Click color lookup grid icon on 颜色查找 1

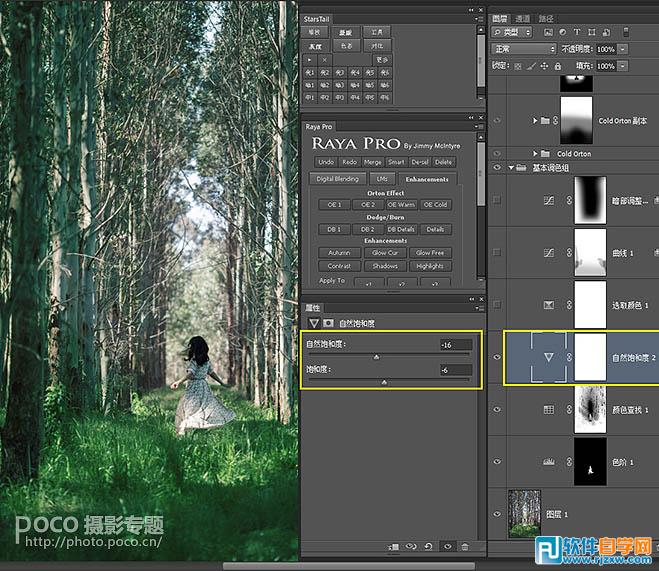coord(548,410)
